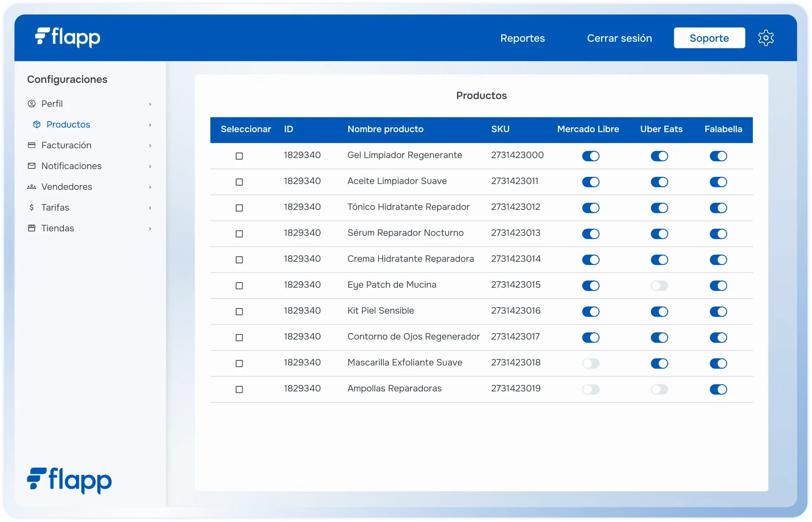Screen dimensions: 812x522
Task: Enable Mercado Libre for Mascarilla Exfoliante Suave
Action: [590, 363]
